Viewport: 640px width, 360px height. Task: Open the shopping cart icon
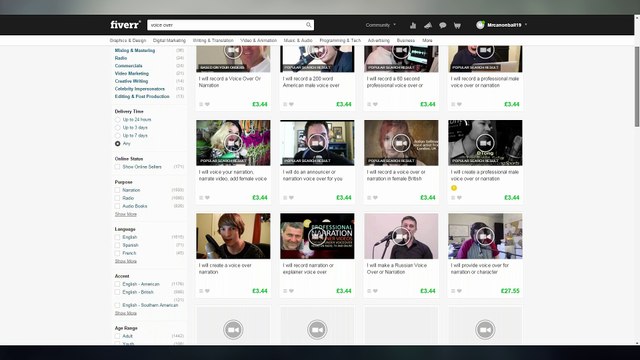coord(457,25)
